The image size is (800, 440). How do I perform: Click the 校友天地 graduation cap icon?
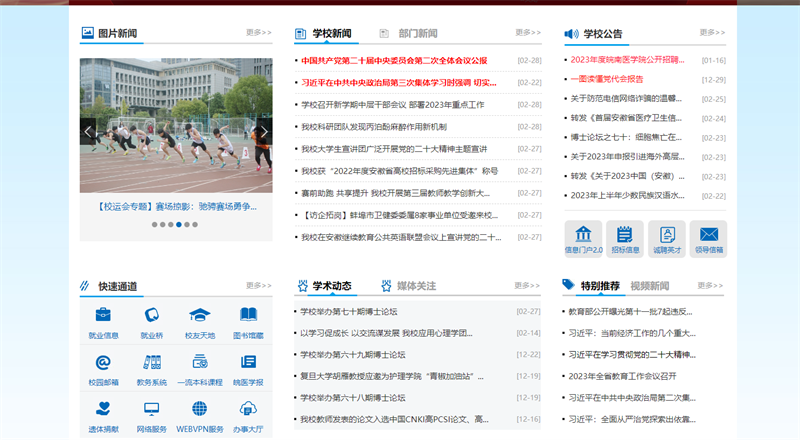pyautogui.click(x=199, y=316)
